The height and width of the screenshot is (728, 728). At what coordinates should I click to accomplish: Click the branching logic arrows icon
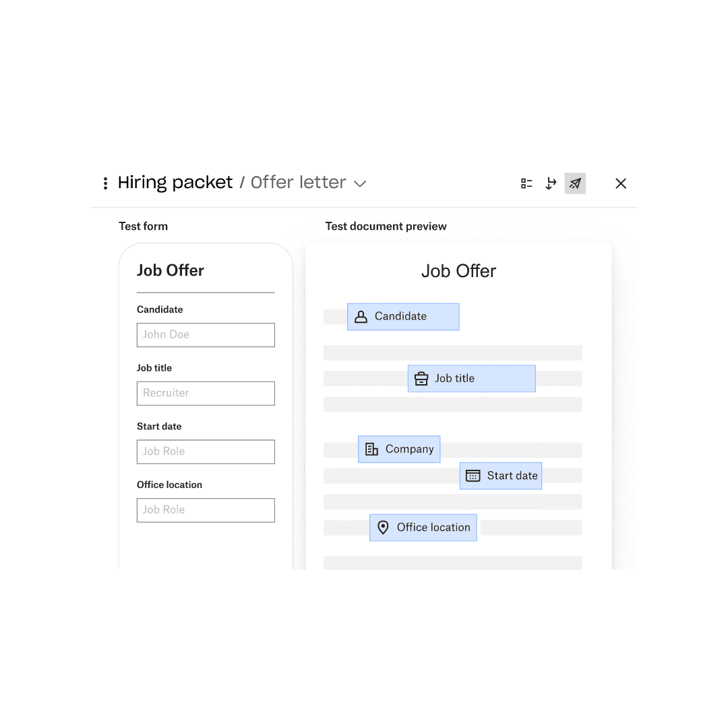tap(551, 183)
